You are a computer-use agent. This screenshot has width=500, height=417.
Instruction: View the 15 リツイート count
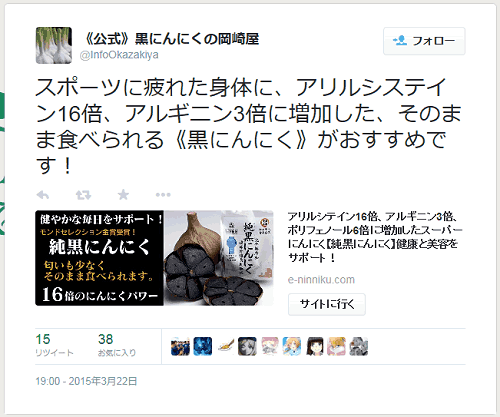click(54, 345)
